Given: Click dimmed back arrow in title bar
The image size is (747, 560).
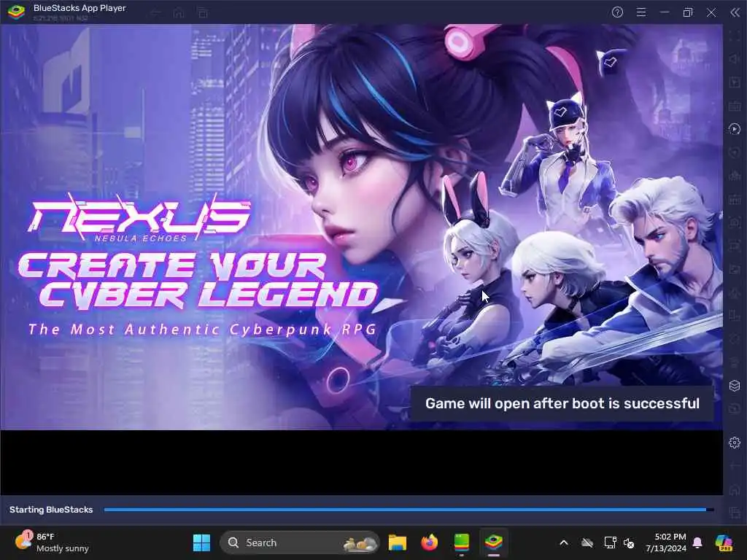Looking at the screenshot, I should pyautogui.click(x=156, y=13).
